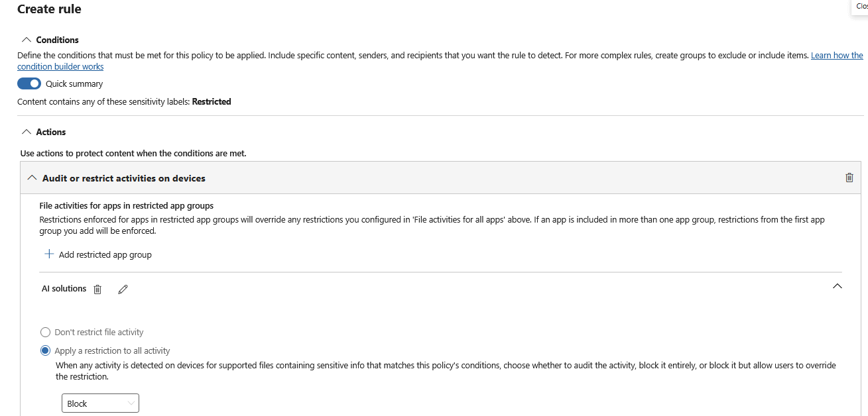This screenshot has width=868, height=416.
Task: Click the Actions heading label
Action: click(51, 132)
